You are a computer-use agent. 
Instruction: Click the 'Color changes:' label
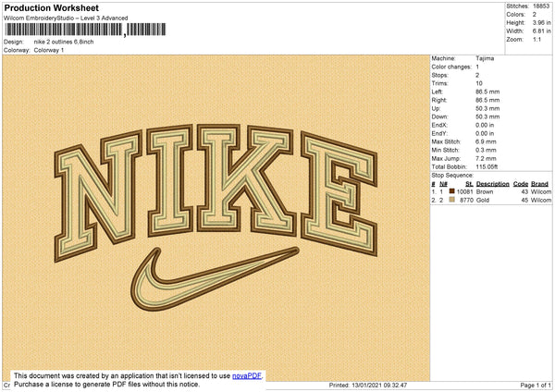(451, 67)
